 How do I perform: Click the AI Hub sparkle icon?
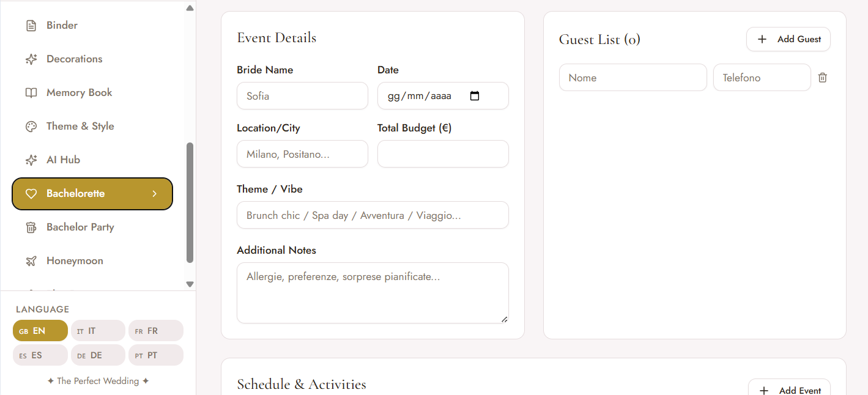click(x=31, y=160)
